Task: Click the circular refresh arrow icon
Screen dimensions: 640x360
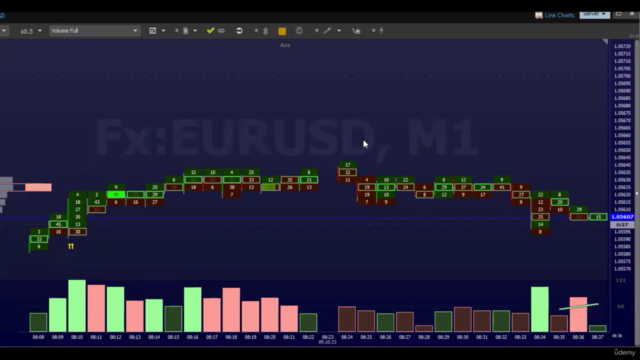Action: [240, 31]
